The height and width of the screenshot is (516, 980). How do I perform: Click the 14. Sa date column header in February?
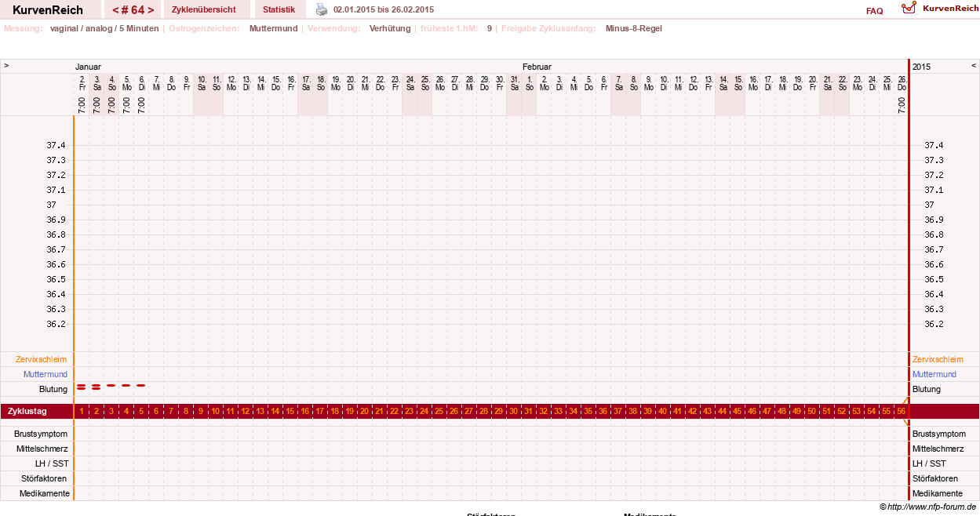point(723,82)
